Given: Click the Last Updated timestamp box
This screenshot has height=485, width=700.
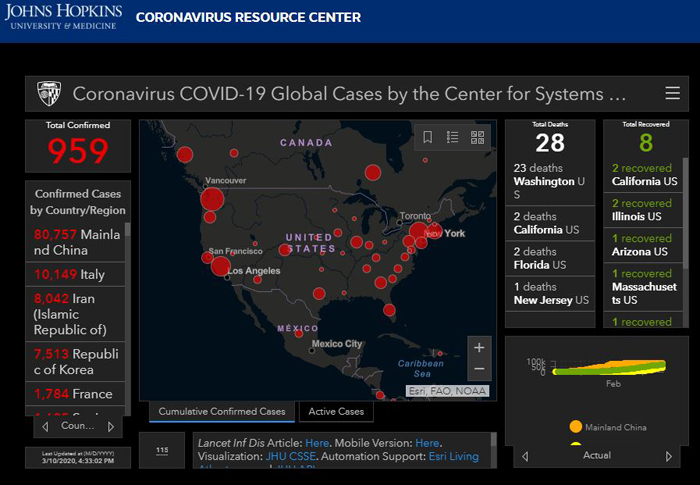Looking at the screenshot, I should coord(78,457).
